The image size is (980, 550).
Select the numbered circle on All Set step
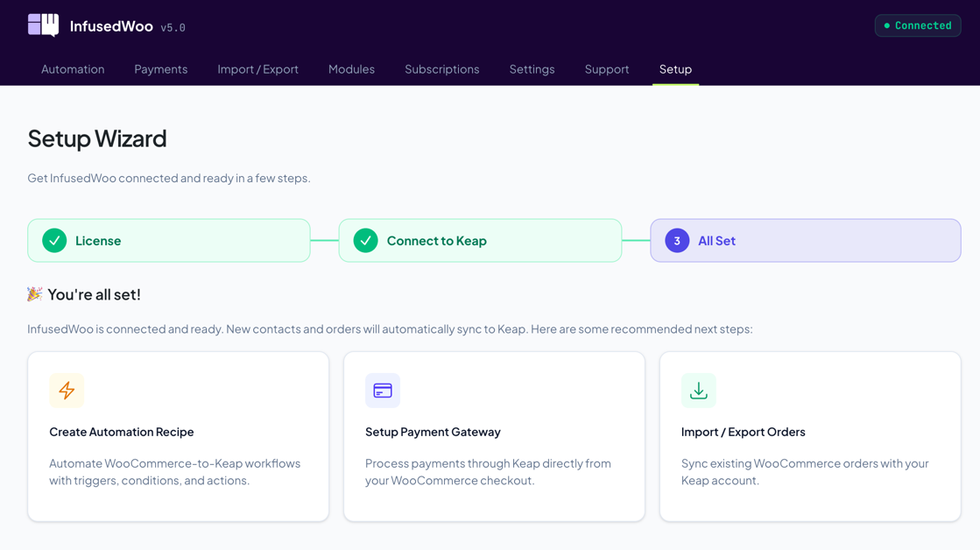coord(676,240)
